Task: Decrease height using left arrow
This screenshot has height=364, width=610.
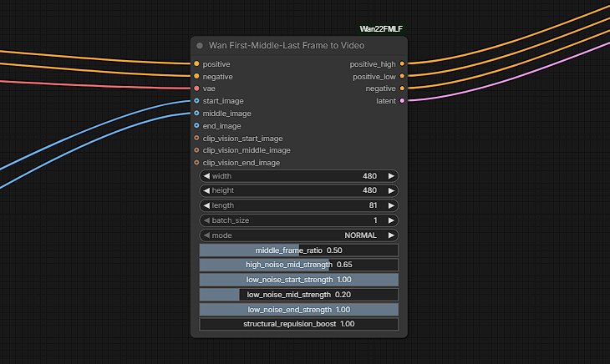Action: click(206, 190)
